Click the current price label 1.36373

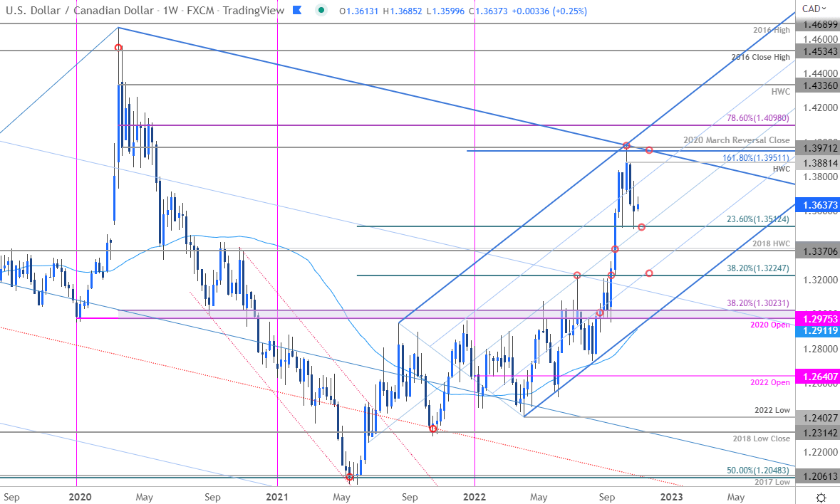pyautogui.click(x=817, y=204)
